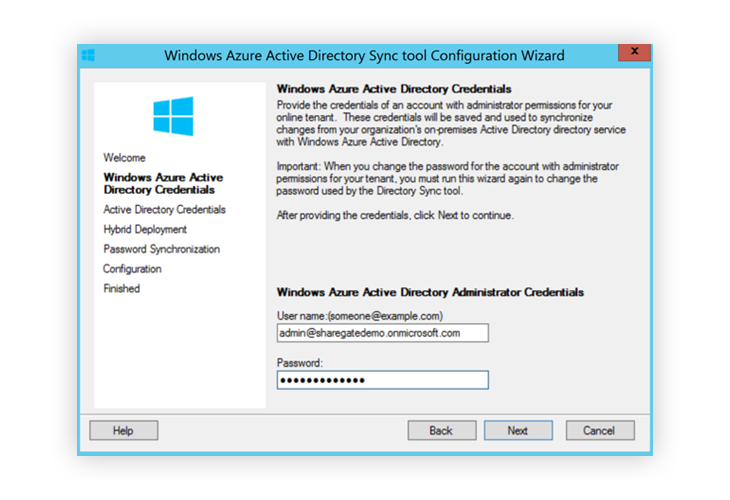Close the Configuration Wizard window
This screenshot has width=730, height=500.
(x=634, y=53)
